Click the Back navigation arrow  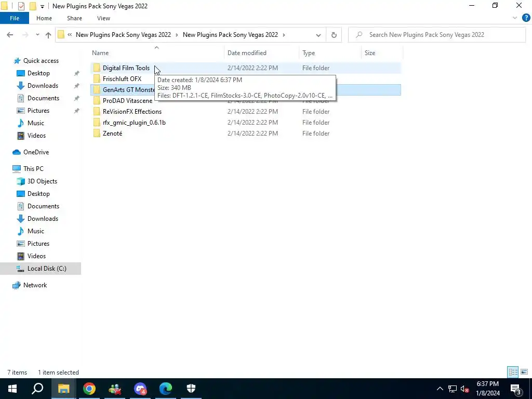[x=10, y=35]
